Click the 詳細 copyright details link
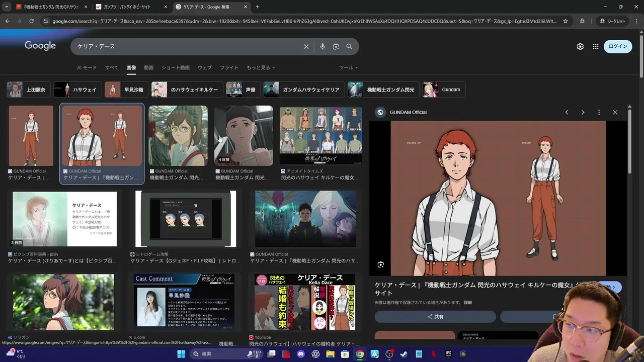 [468, 303]
